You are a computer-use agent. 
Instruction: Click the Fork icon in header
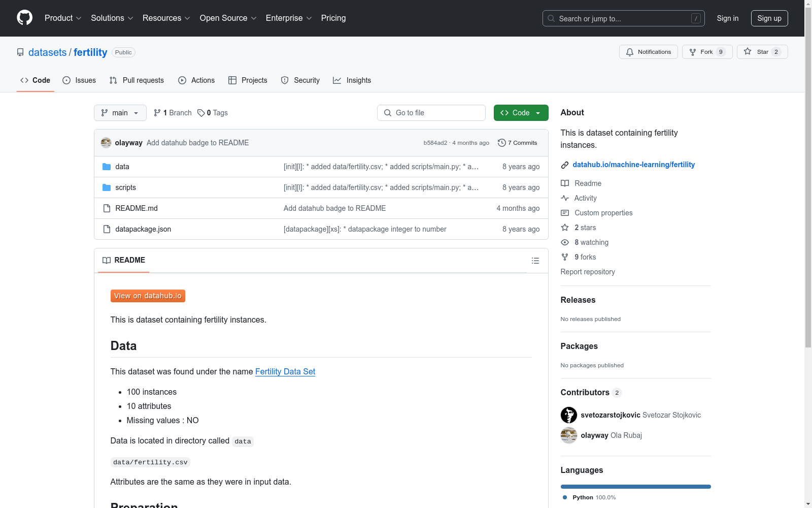click(x=693, y=52)
